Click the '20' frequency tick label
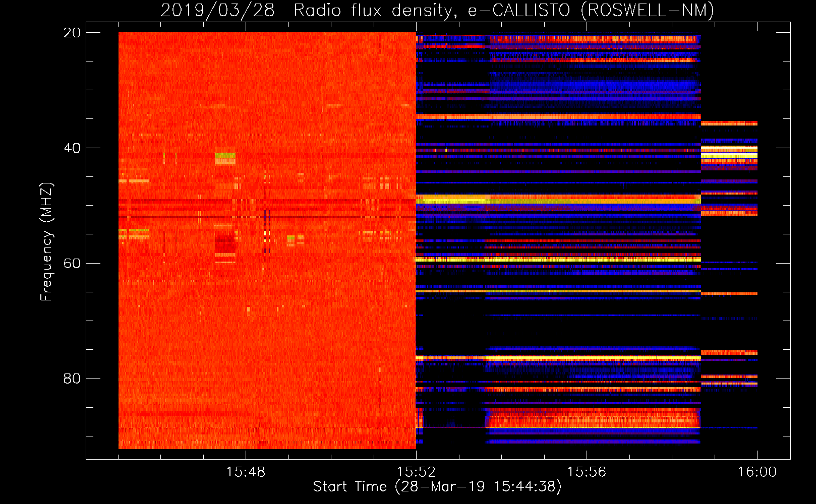This screenshot has width=816, height=504. coord(72,33)
